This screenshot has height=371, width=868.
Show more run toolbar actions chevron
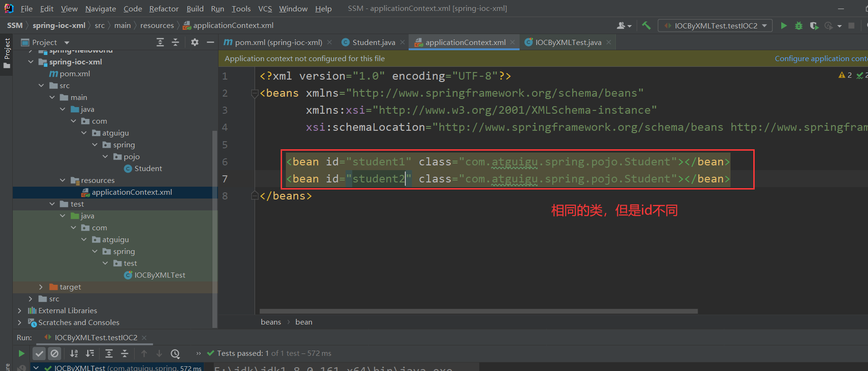(x=199, y=353)
